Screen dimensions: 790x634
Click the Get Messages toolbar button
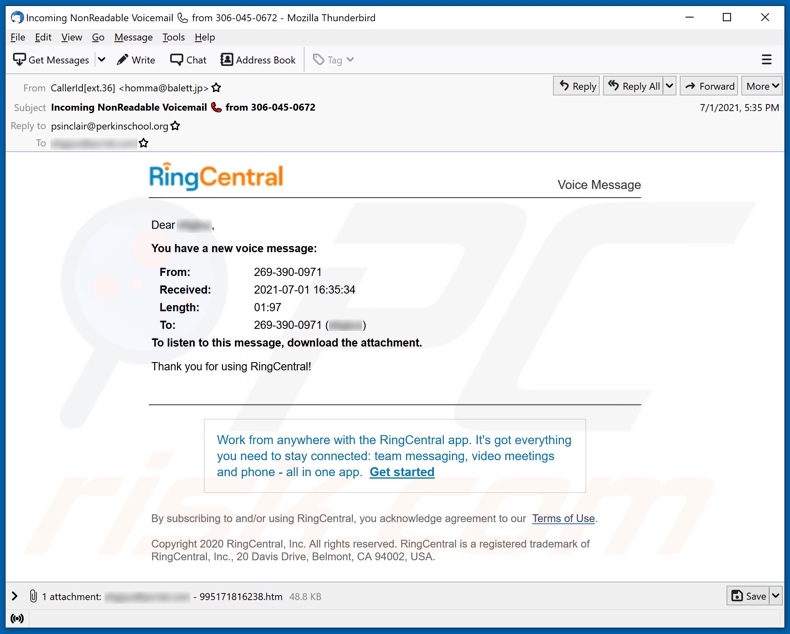[51, 60]
